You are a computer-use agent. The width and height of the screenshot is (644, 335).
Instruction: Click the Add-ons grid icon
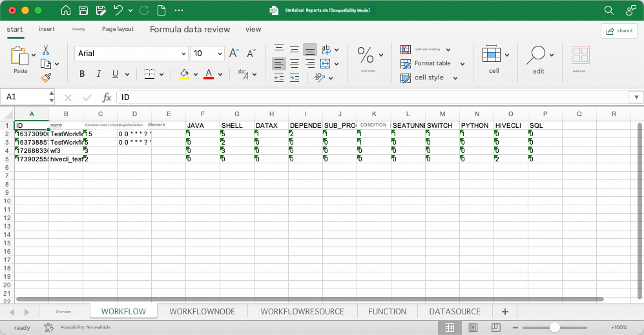click(580, 55)
